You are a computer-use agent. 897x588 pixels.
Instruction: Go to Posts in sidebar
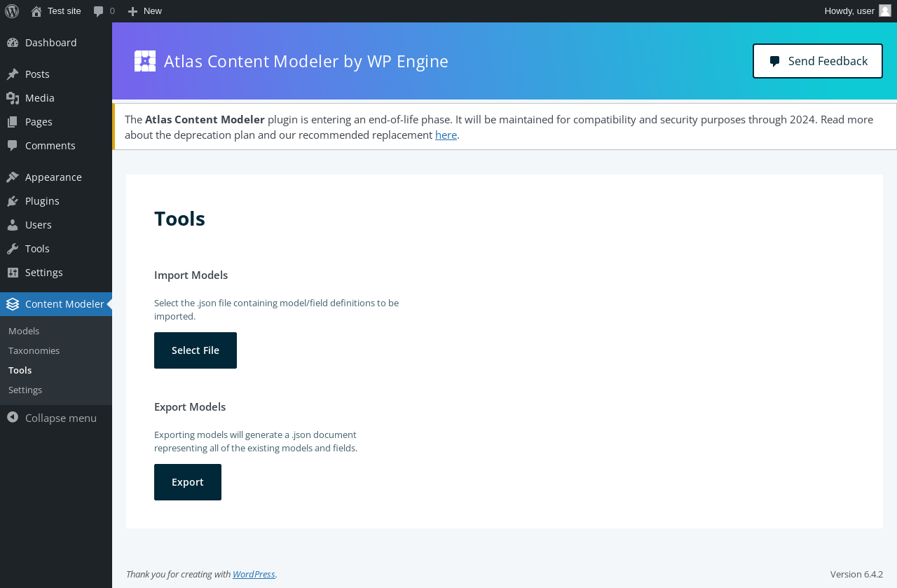(x=37, y=74)
